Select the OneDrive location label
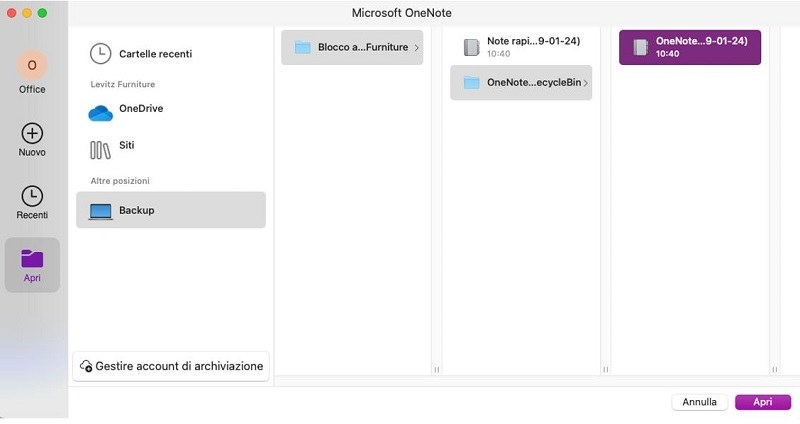The height and width of the screenshot is (424, 800). (x=141, y=108)
